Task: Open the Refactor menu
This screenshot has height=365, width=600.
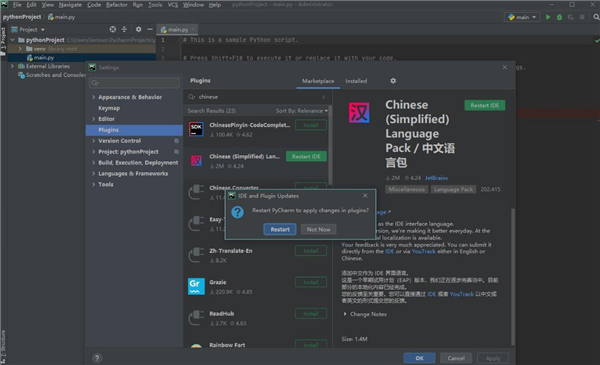Action: 116,5
